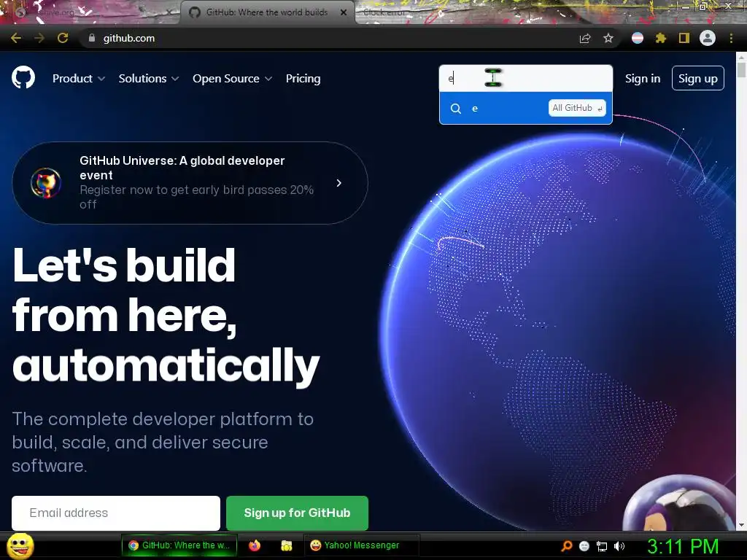
Task: Reload the GitHub page
Action: (63, 38)
